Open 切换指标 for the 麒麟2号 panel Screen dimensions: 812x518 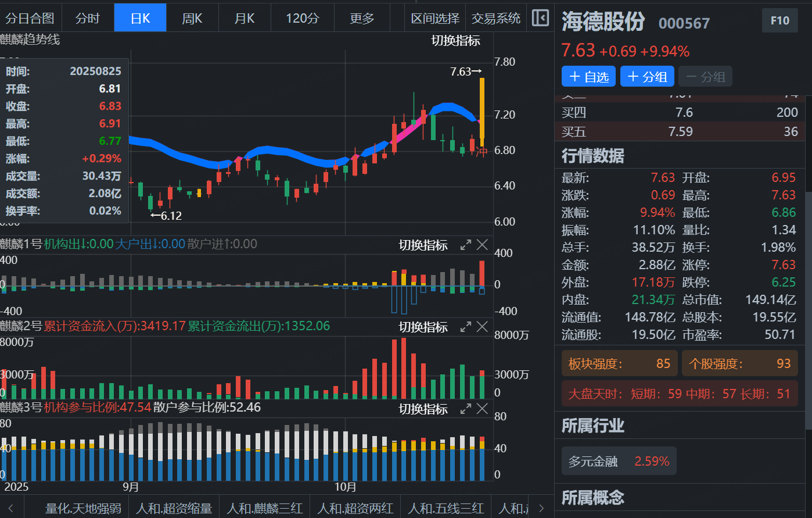(423, 327)
